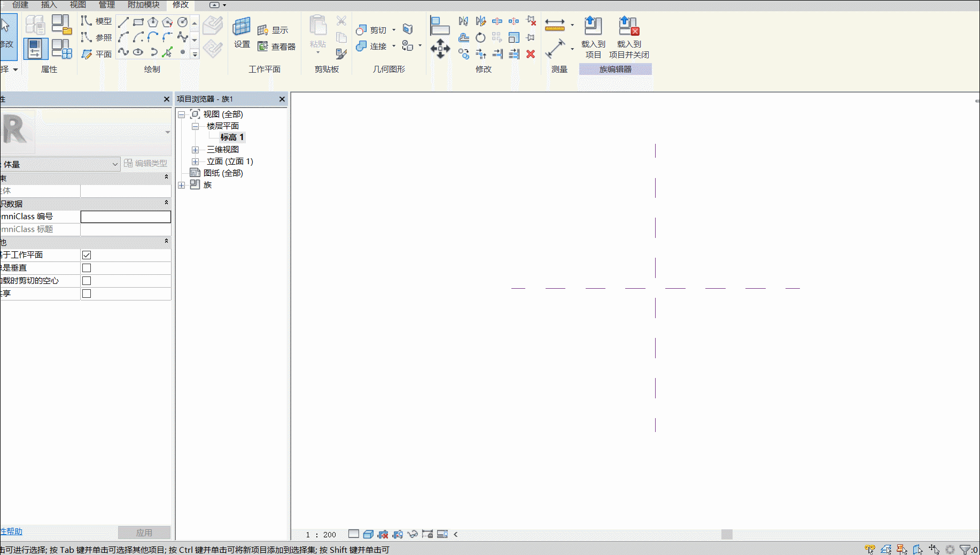Viewport: 980px width, 555px height.
Task: Click the 模型 line button
Action: pyautogui.click(x=97, y=21)
